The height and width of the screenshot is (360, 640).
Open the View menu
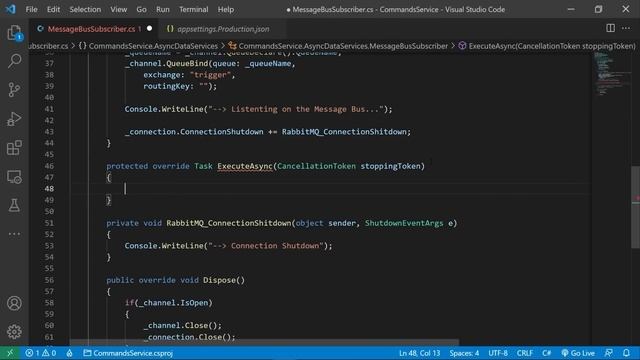[118, 9]
